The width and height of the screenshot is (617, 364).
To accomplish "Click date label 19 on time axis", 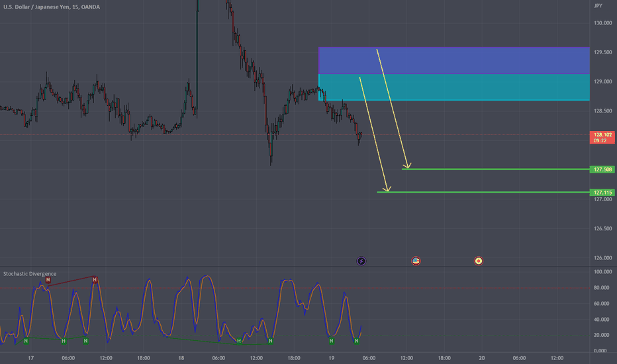I will pos(331,358).
